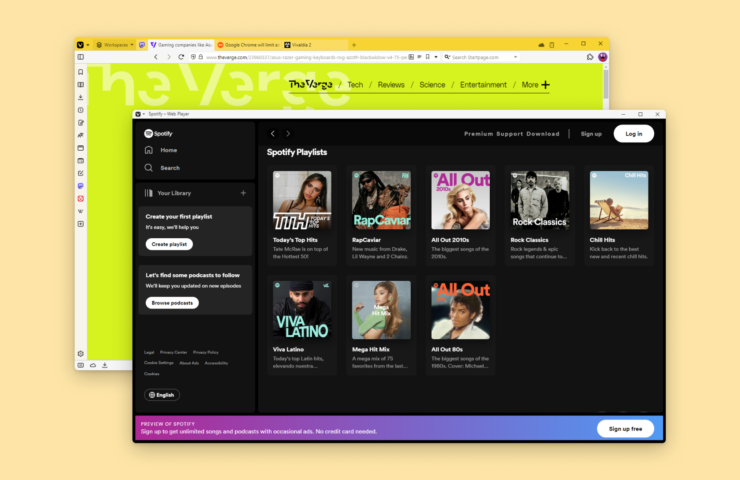Open the Window panel in Vivaldi sidebar
The height and width of the screenshot is (480, 740).
81,148
